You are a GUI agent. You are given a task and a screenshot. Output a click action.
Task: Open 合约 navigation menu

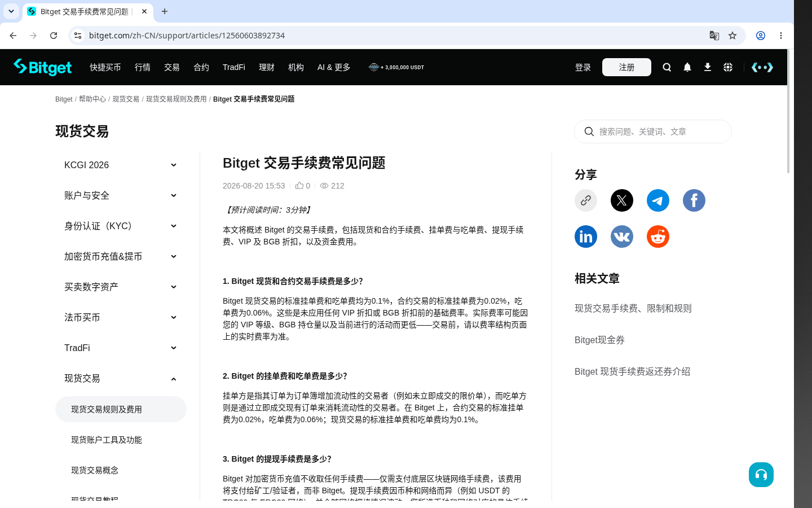(x=201, y=67)
